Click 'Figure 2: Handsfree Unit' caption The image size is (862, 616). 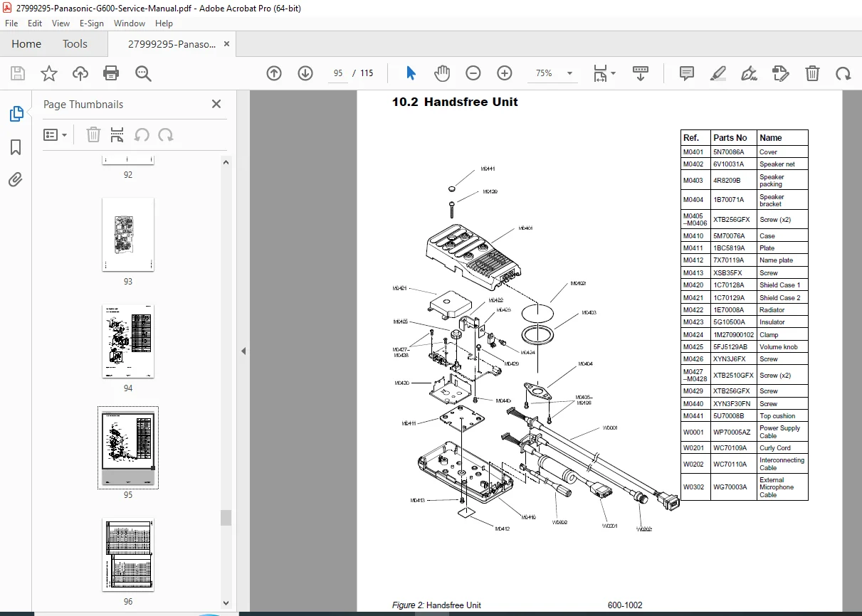point(436,605)
